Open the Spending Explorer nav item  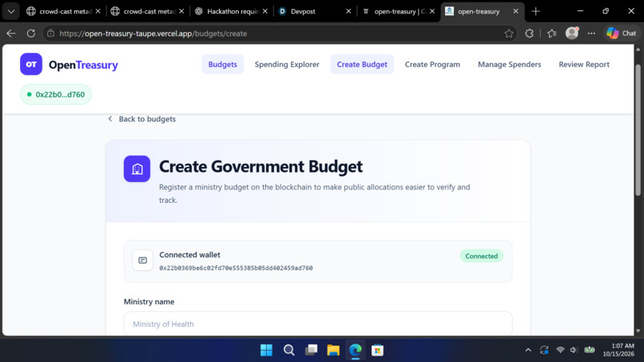pos(287,64)
